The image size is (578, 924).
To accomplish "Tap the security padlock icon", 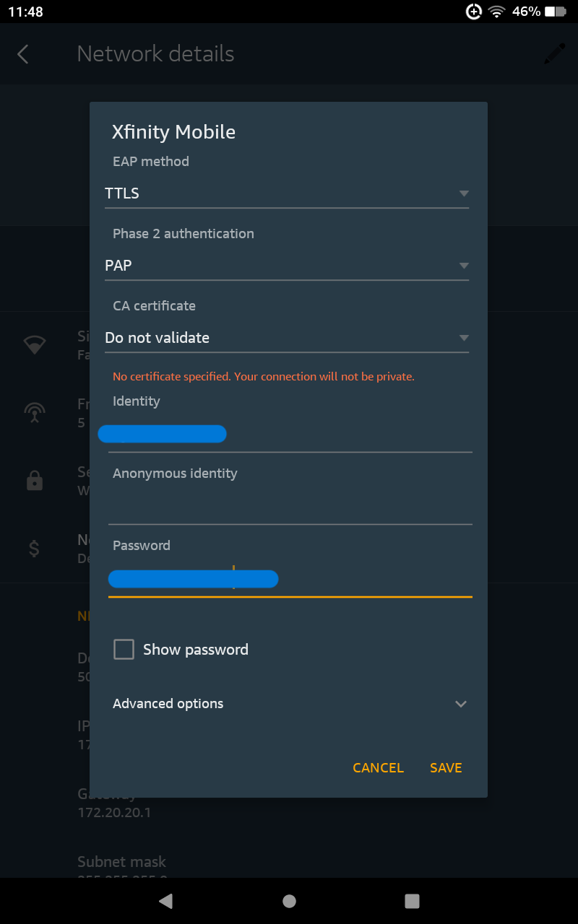I will tap(34, 481).
